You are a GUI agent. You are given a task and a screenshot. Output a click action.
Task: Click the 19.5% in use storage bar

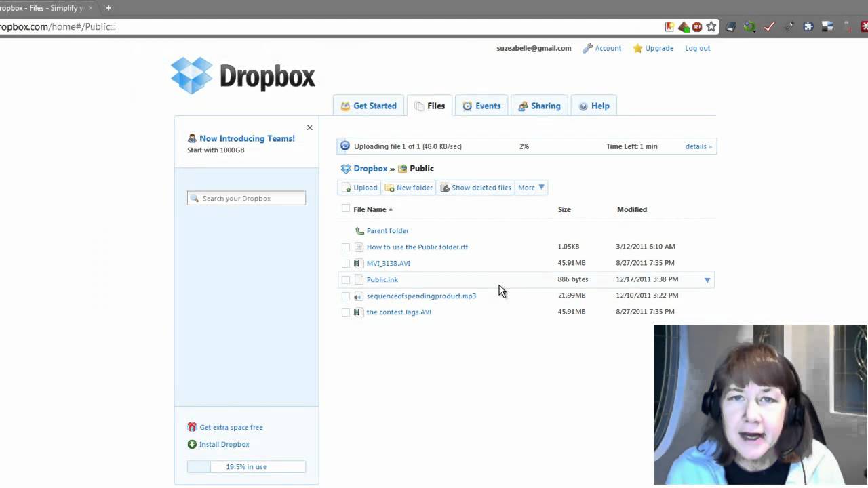(246, 466)
